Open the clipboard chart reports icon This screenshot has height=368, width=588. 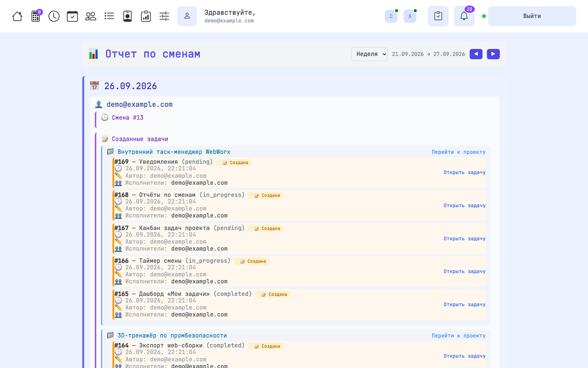pos(146,16)
